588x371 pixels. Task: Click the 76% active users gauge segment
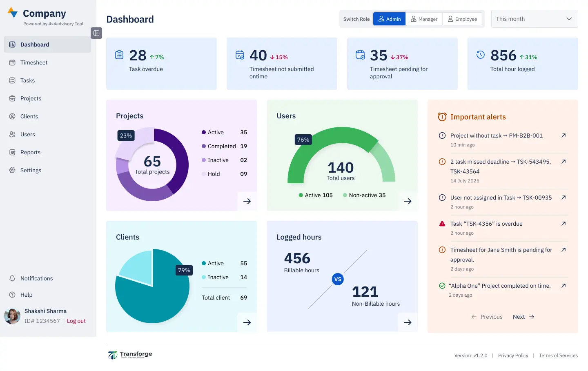[x=303, y=140]
